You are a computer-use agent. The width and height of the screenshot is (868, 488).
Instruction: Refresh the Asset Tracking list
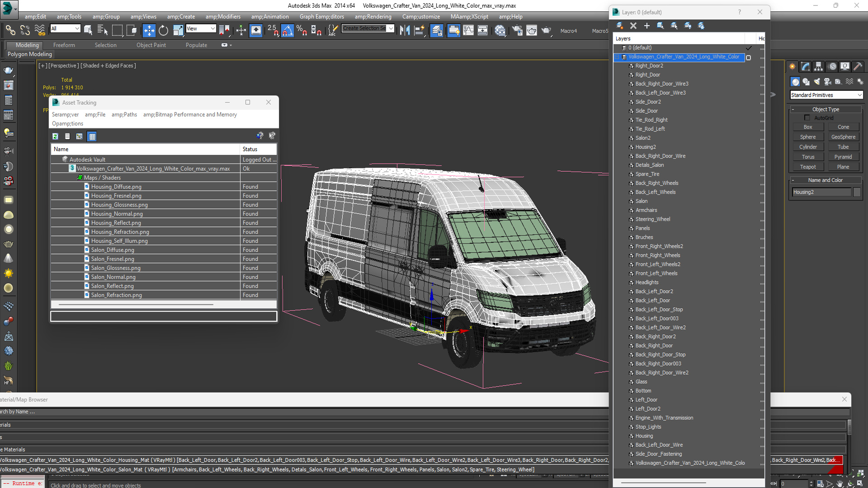[55, 136]
